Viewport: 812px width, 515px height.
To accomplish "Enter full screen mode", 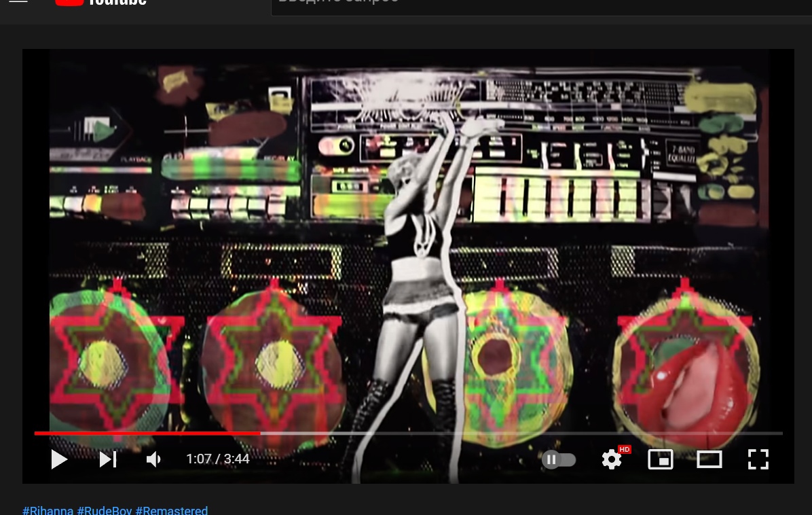I will [x=758, y=459].
